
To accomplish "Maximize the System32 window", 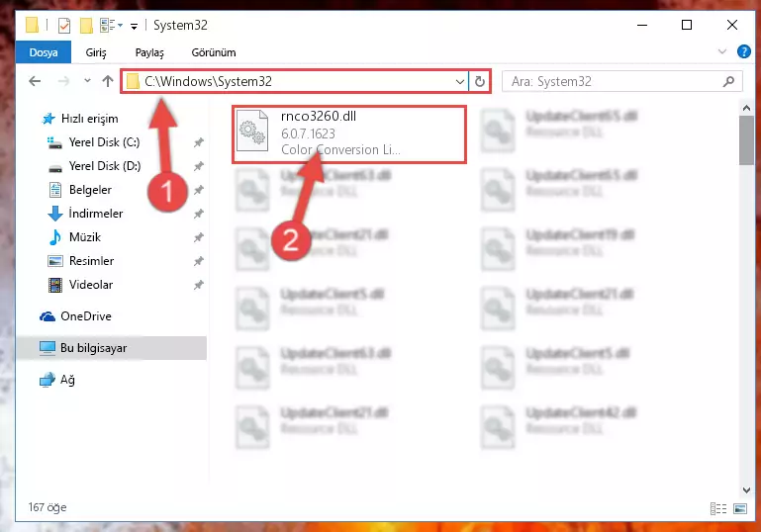I will [687, 26].
